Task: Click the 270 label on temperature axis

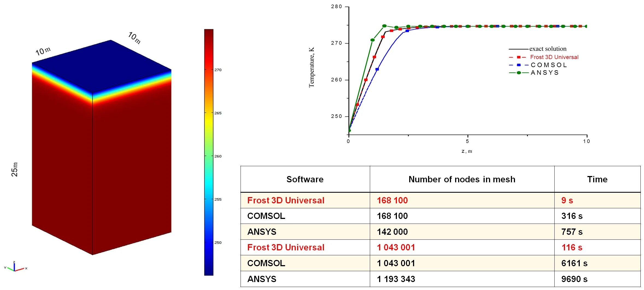Action: (x=336, y=43)
